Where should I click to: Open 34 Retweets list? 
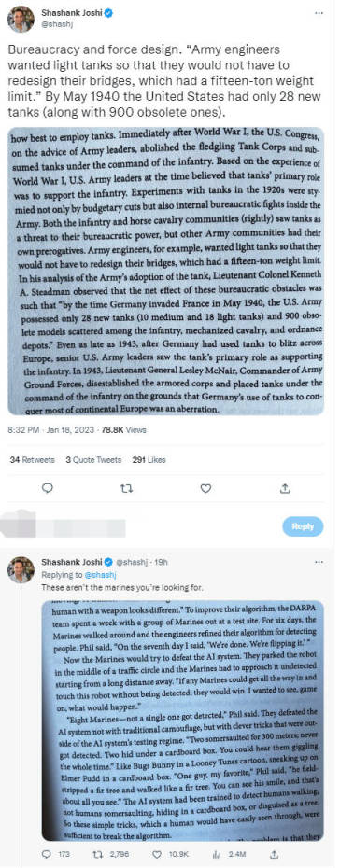tap(33, 459)
